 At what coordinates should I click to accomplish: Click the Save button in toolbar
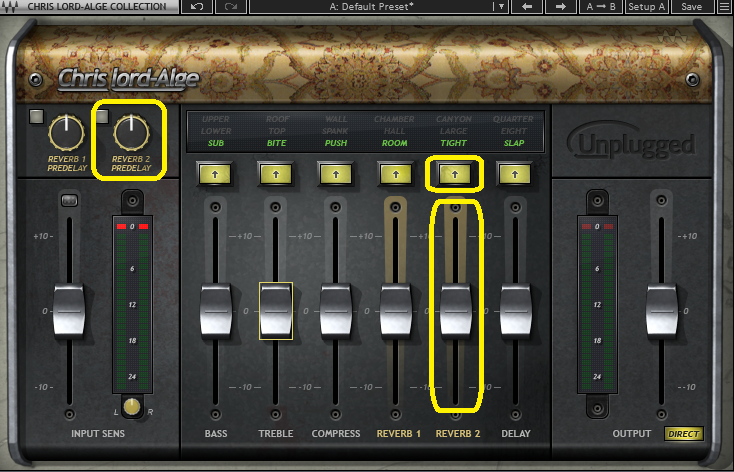point(691,7)
